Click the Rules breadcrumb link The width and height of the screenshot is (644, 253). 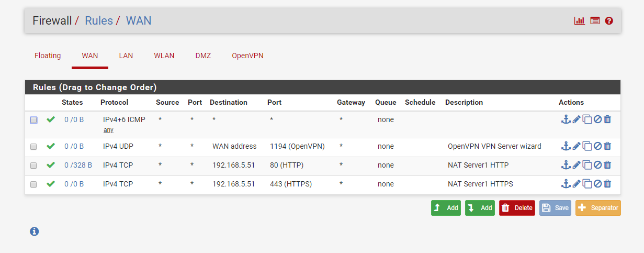coord(99,21)
